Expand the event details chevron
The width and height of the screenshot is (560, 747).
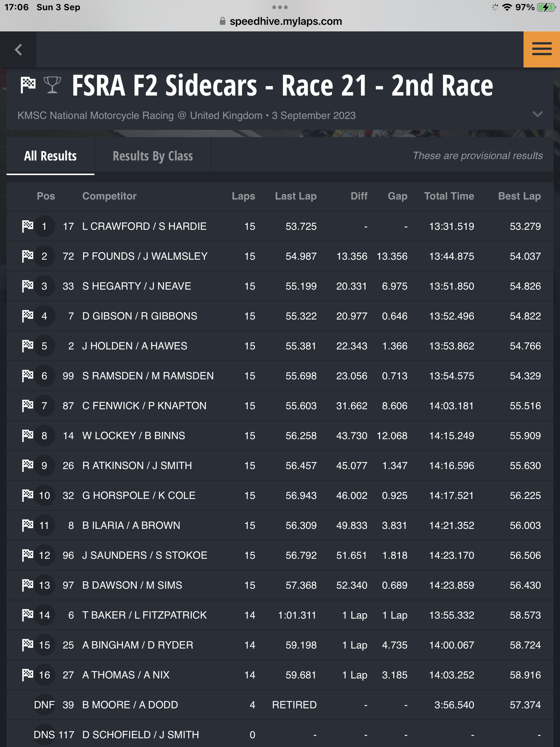tap(537, 114)
